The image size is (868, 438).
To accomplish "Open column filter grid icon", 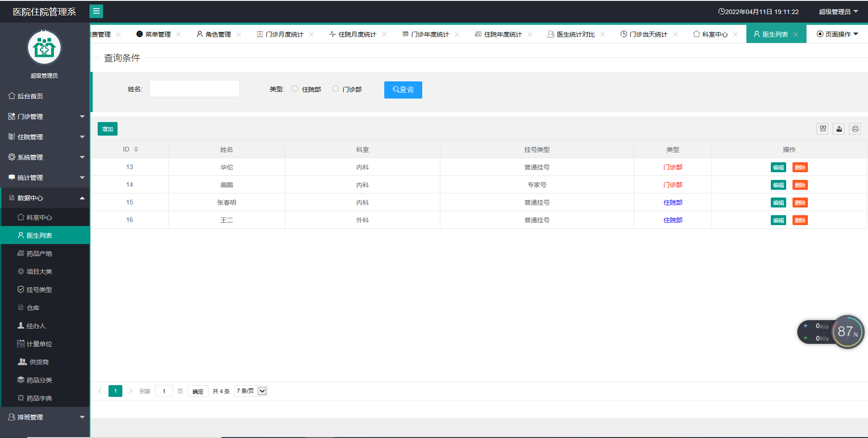I will (823, 129).
